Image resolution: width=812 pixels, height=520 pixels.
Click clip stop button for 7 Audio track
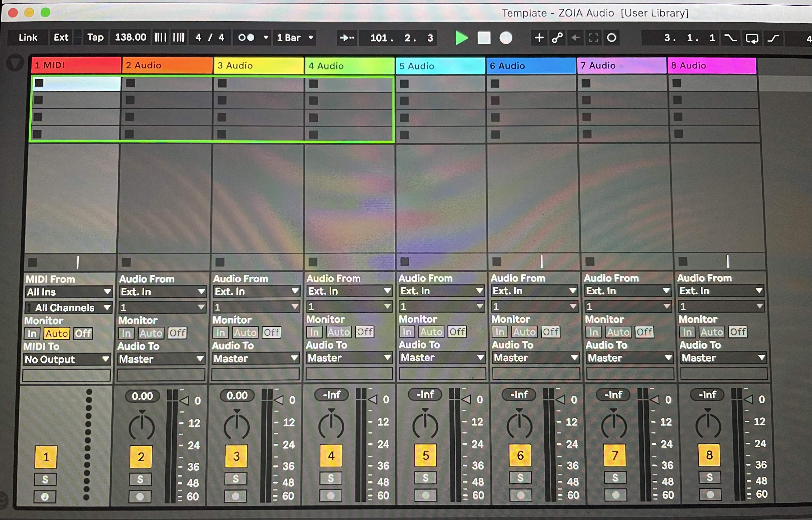click(590, 261)
